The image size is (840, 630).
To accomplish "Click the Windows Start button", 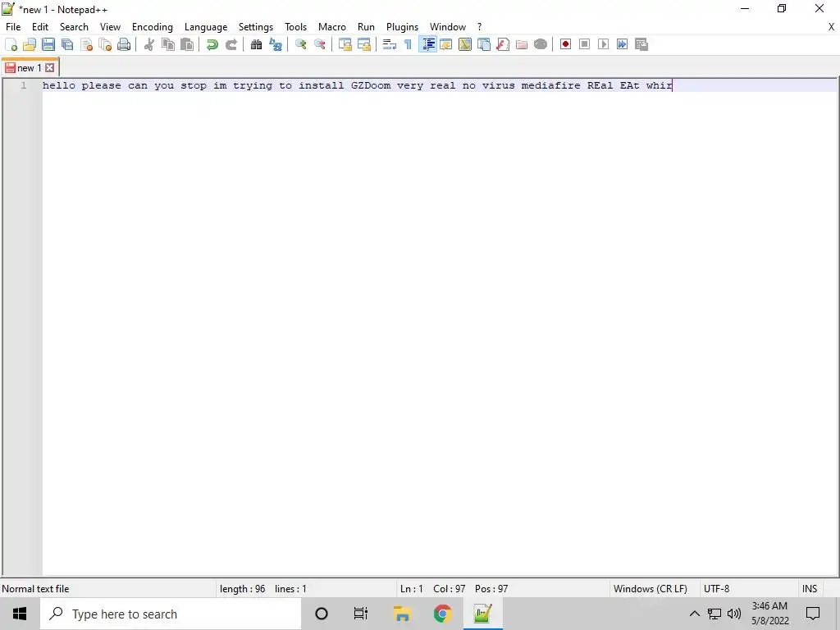I will point(20,614).
